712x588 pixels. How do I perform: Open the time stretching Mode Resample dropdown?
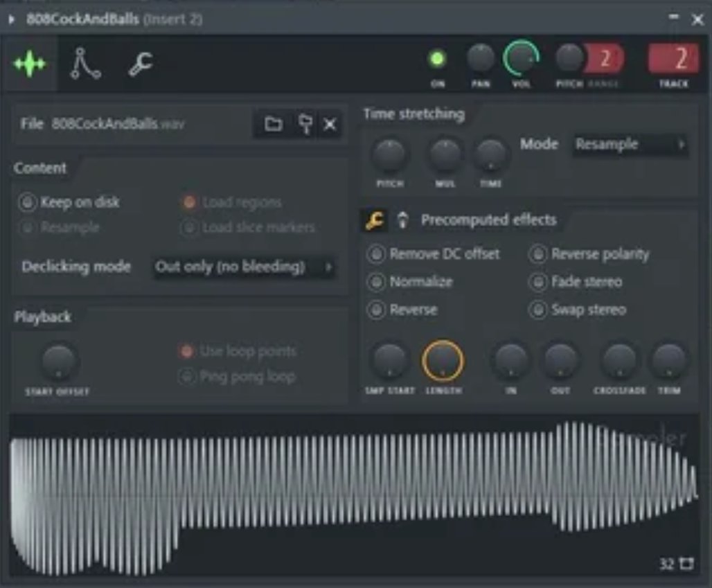coord(630,144)
